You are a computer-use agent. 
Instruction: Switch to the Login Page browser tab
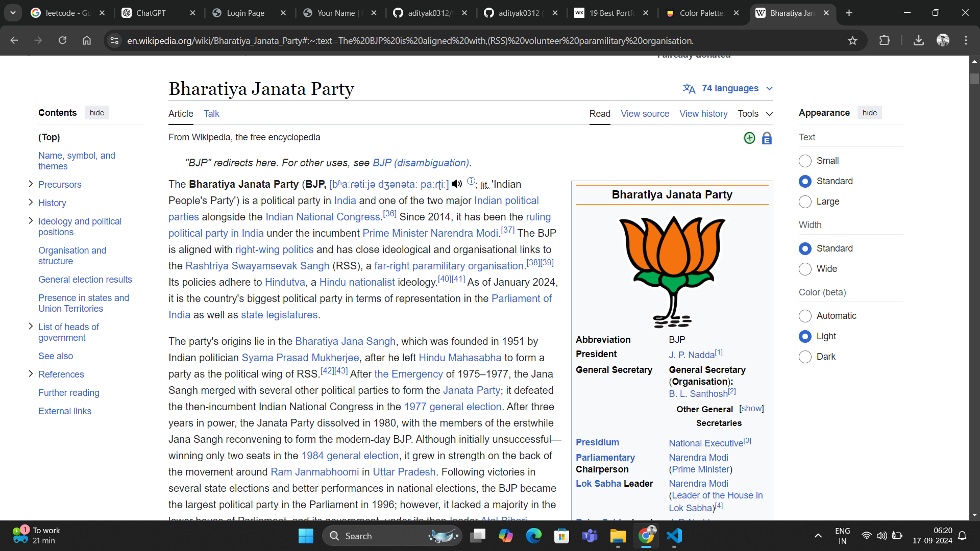249,13
